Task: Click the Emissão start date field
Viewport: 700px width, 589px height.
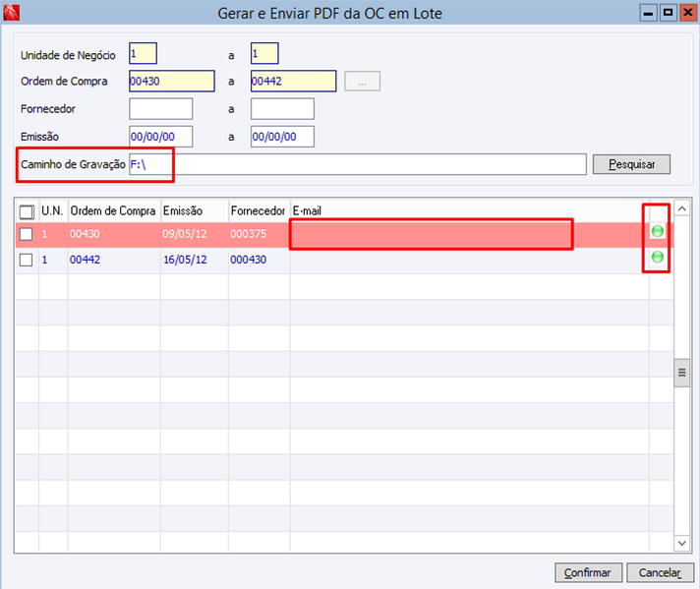Action: tap(160, 137)
